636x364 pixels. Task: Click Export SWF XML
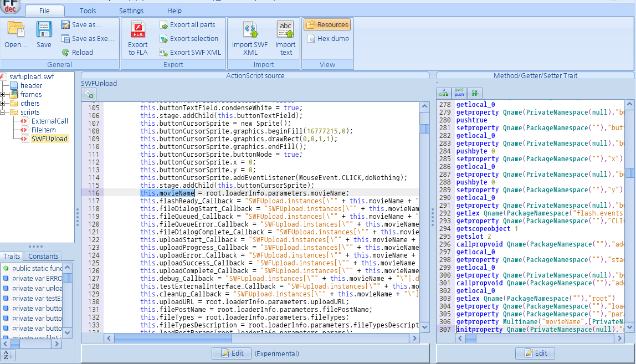[x=190, y=52]
